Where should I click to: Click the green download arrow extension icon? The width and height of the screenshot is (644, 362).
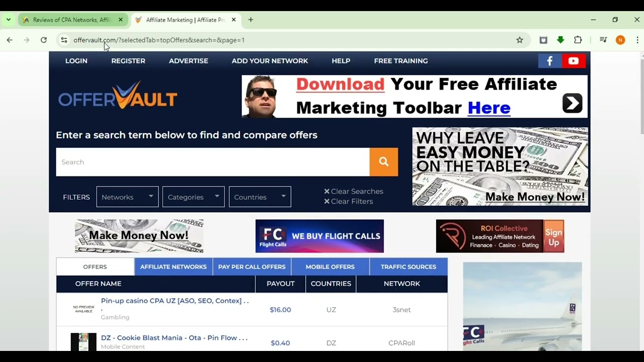coord(560,40)
